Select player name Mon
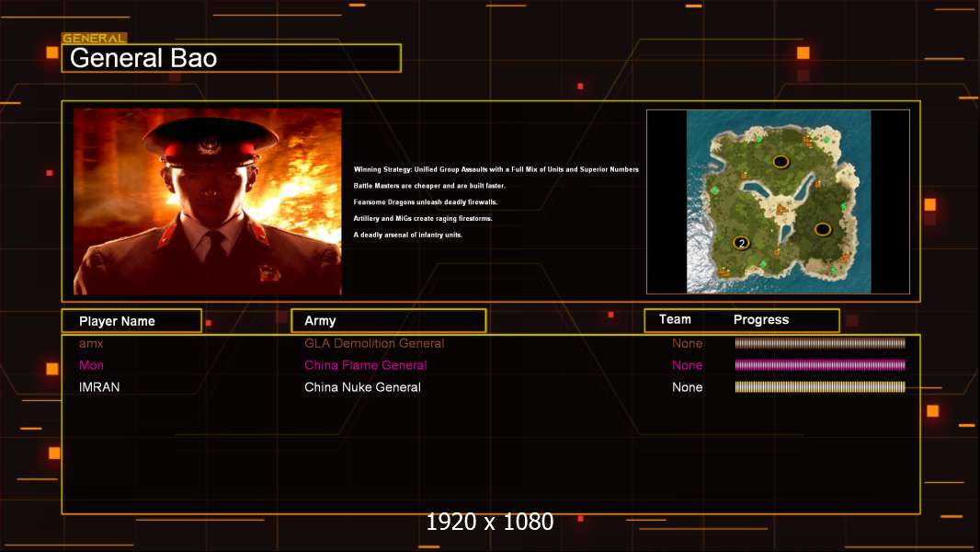 (91, 365)
